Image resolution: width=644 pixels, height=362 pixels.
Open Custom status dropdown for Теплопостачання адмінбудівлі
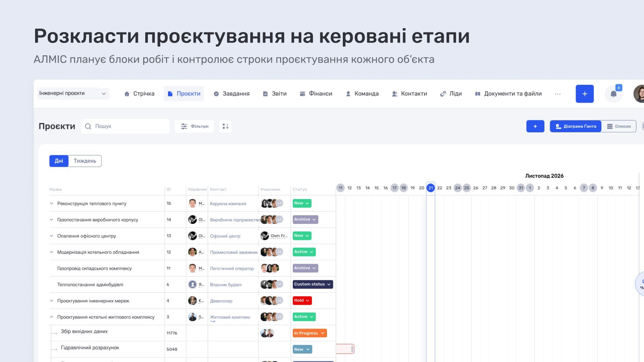pyautogui.click(x=313, y=285)
